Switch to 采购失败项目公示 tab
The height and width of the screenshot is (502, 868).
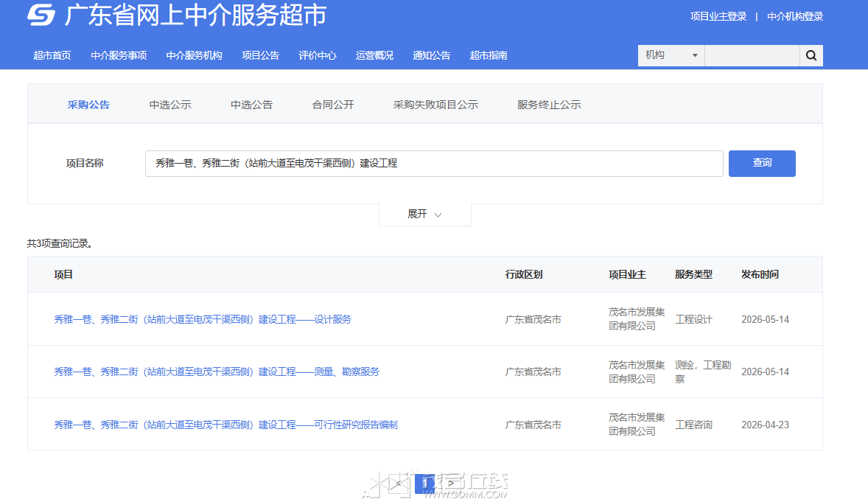click(x=435, y=105)
